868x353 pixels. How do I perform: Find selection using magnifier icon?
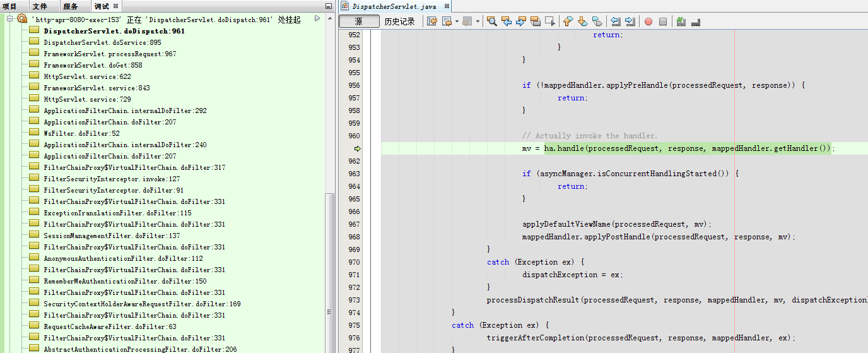pos(492,21)
